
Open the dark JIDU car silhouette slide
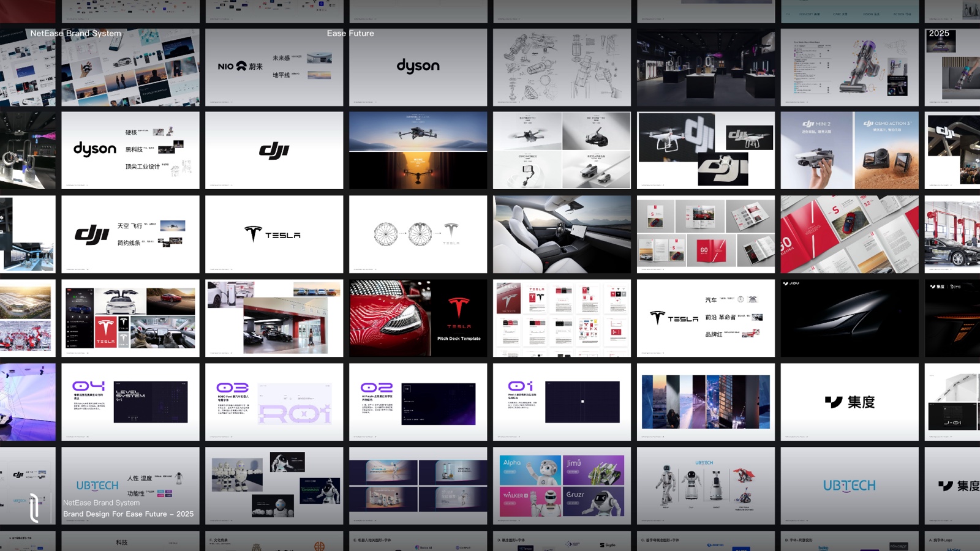click(850, 318)
